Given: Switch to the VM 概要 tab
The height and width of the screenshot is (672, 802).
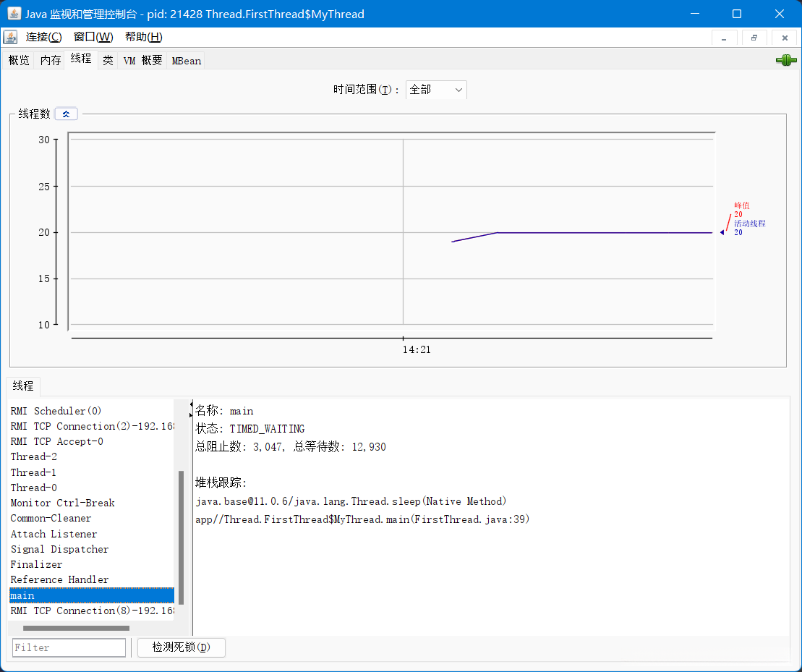Looking at the screenshot, I should click(x=142, y=61).
